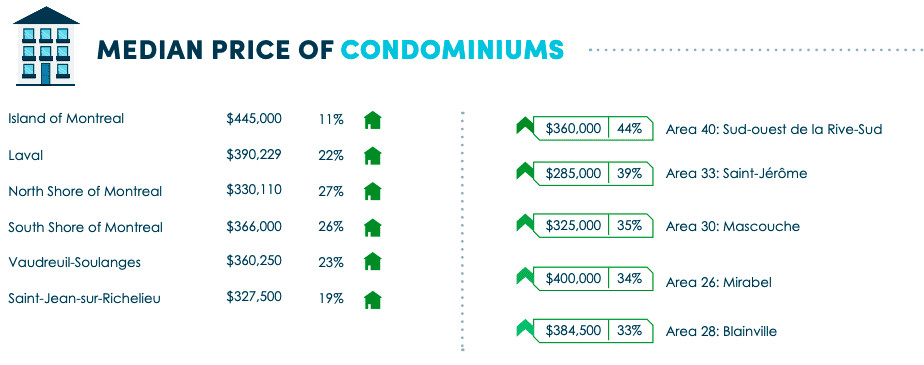Click up arrow next to $400,000
The height and width of the screenshot is (365, 924).
524,276
